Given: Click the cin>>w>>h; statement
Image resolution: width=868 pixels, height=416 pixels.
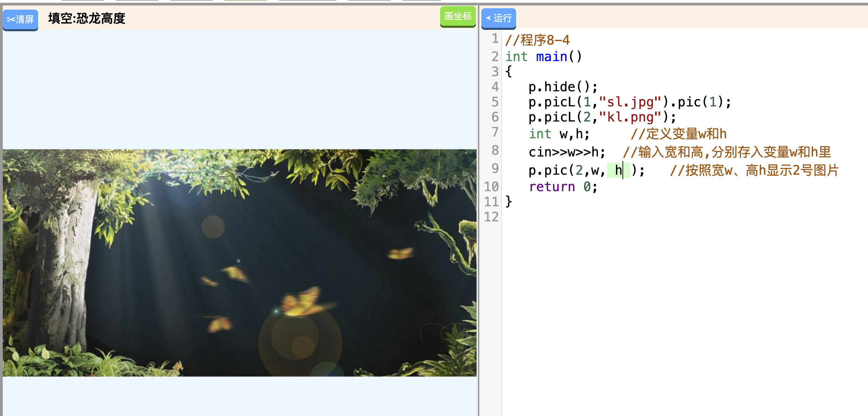Looking at the screenshot, I should [x=567, y=152].
